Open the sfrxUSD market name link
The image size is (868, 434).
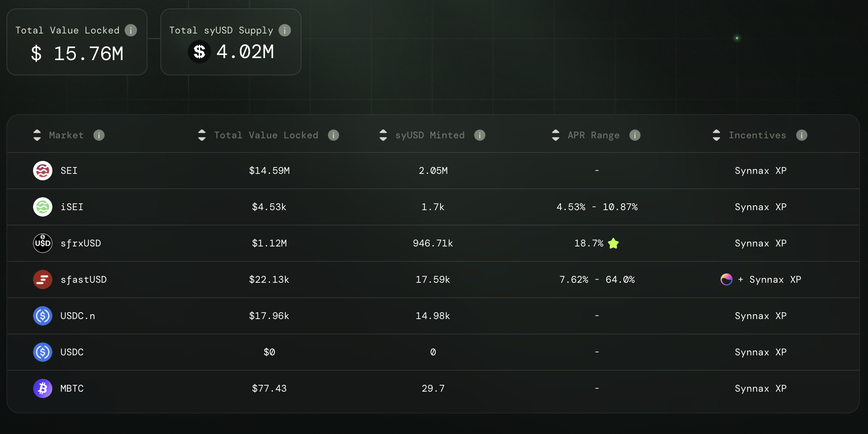(81, 243)
